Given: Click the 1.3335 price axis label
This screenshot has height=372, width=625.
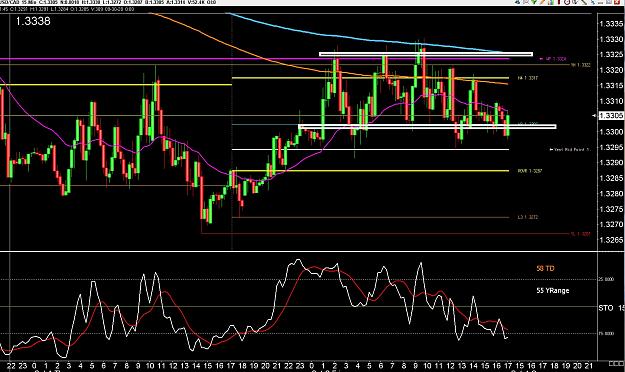Looking at the screenshot, I should tap(611, 24).
